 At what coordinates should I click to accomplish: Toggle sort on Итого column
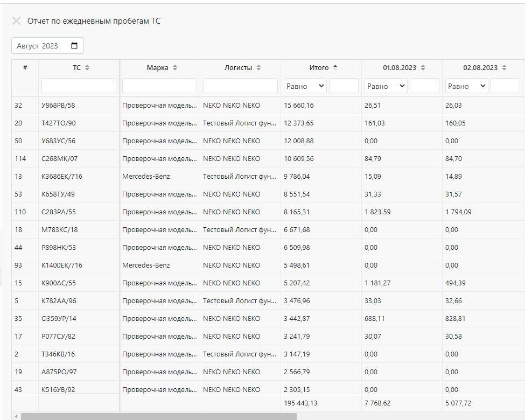[335, 67]
